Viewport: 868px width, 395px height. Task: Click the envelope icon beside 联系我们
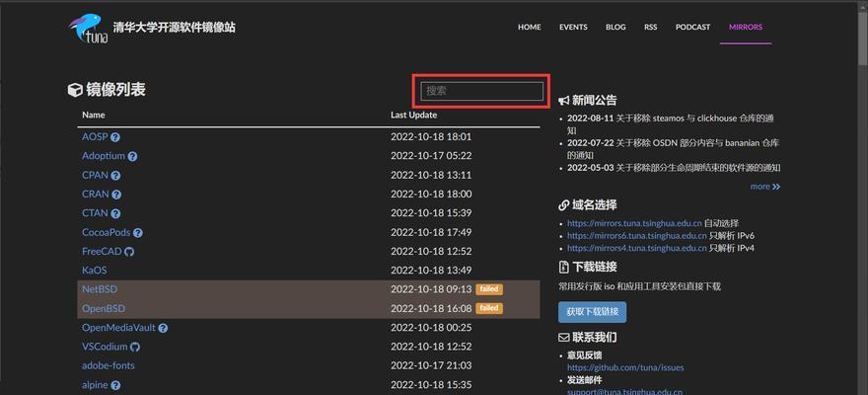[563, 338]
